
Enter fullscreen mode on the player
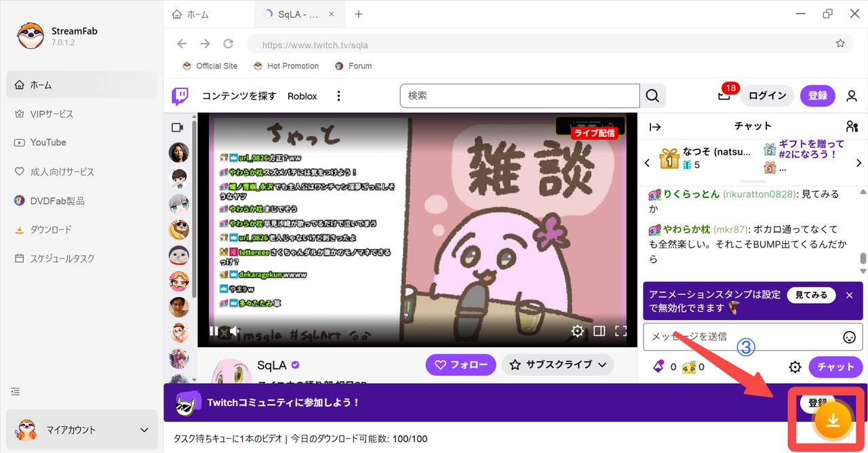tap(621, 331)
